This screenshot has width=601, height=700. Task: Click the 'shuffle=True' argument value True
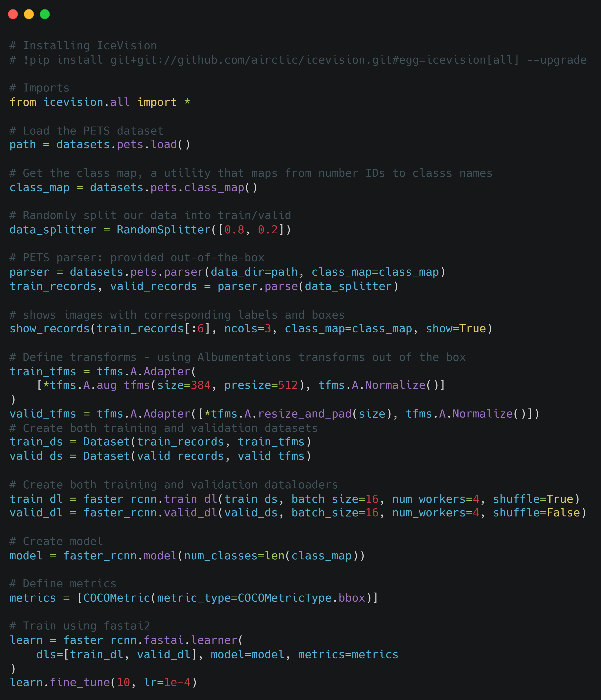[x=560, y=499]
